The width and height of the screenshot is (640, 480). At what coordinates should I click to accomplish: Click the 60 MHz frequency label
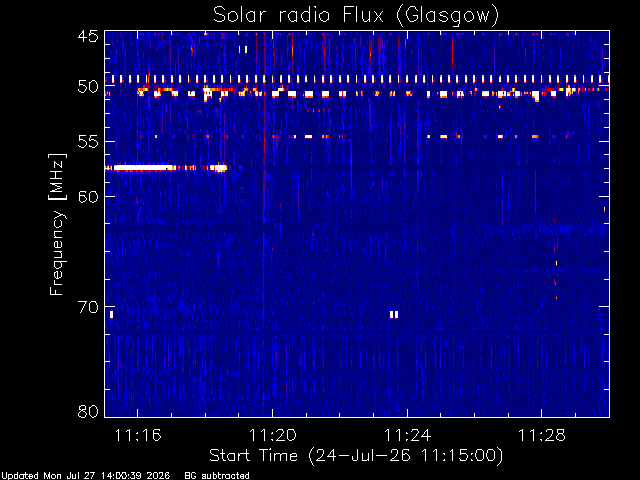(88, 197)
